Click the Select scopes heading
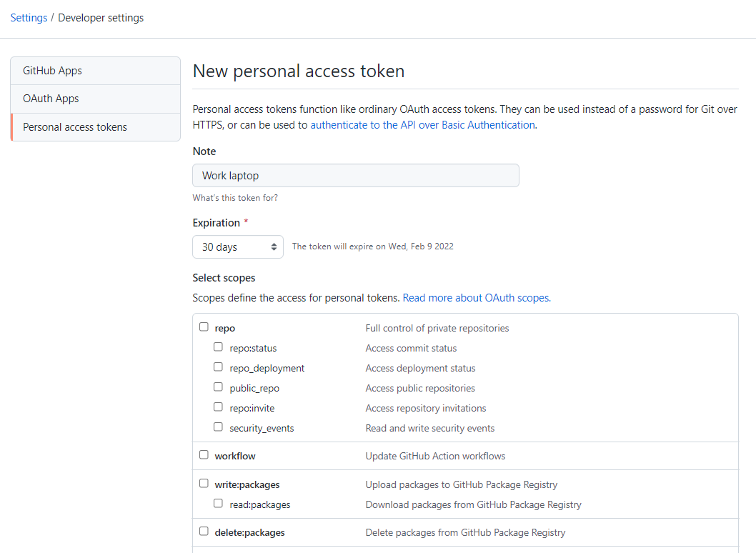Image resolution: width=756 pixels, height=553 pixels. pyautogui.click(x=224, y=278)
